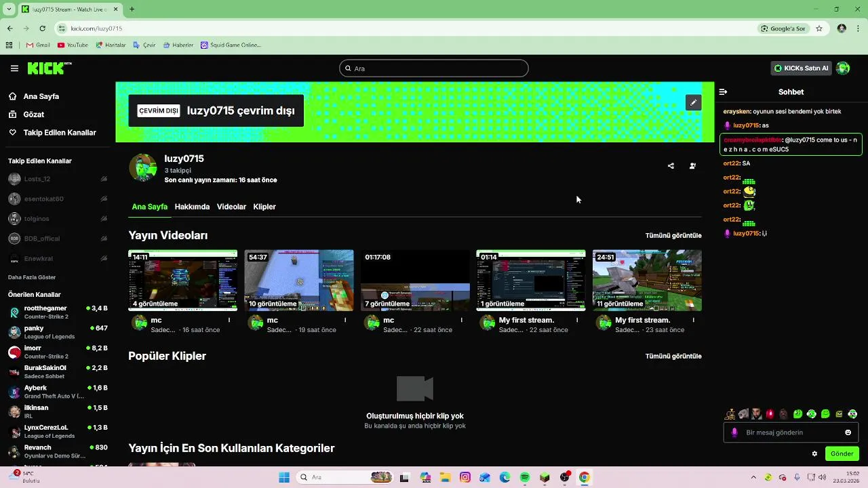Click the Gönder button in chat
Viewport: 868px width, 488px height.
click(x=842, y=454)
